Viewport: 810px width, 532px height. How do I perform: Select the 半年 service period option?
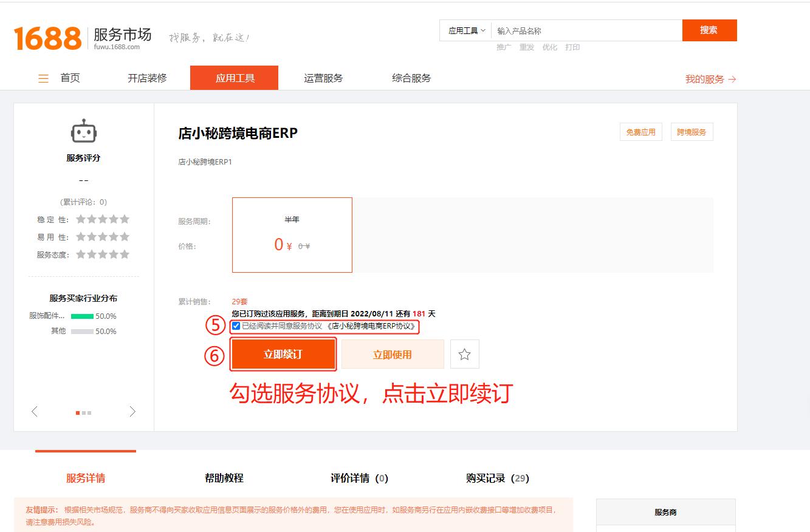click(x=292, y=234)
